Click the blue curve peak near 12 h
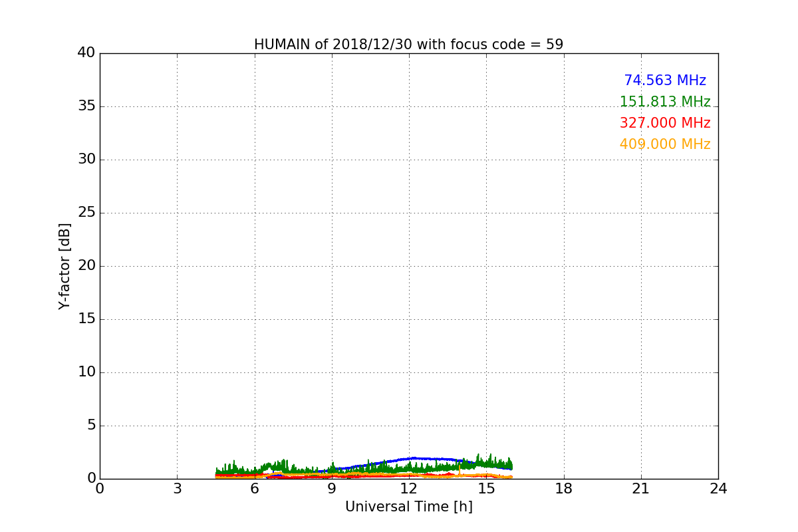The width and height of the screenshot is (798, 532). pos(414,458)
